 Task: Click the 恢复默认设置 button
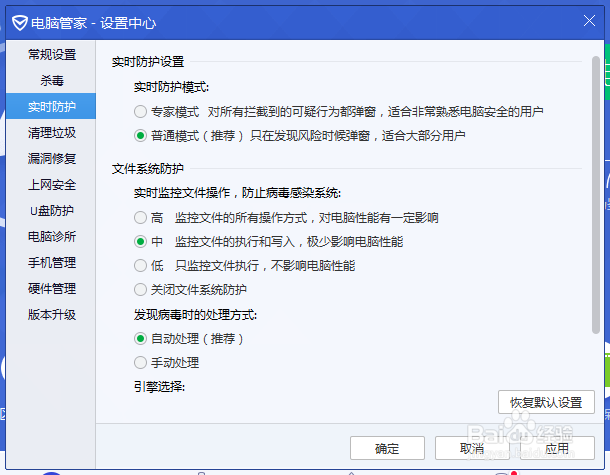tap(546, 402)
